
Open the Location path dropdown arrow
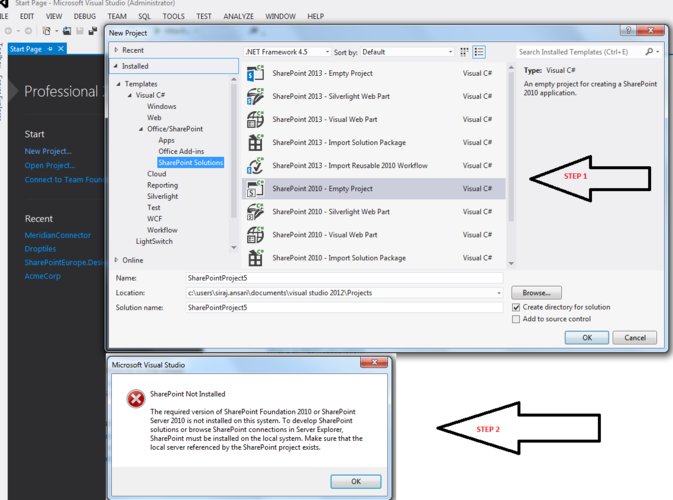(x=499, y=293)
